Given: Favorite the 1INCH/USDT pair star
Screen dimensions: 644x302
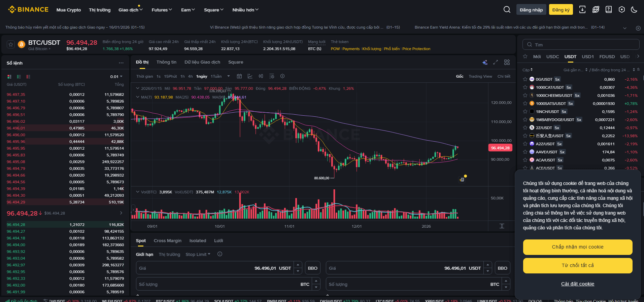Looking at the screenshot, I should pyautogui.click(x=525, y=112).
